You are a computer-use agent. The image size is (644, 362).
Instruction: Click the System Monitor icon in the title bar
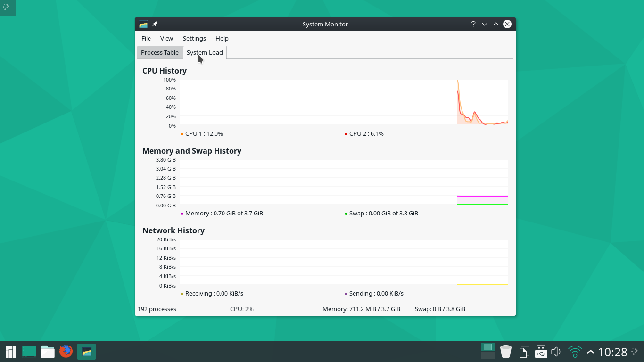pyautogui.click(x=143, y=24)
